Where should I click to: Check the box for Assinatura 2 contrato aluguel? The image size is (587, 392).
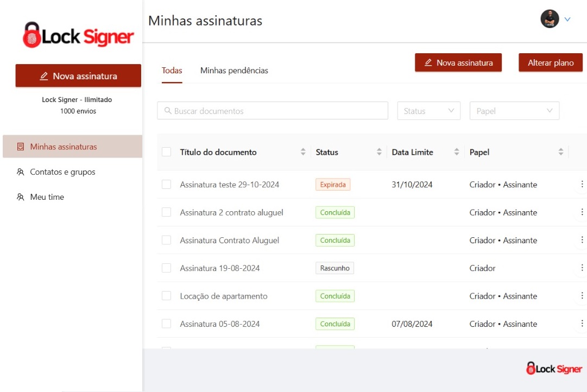tap(167, 212)
